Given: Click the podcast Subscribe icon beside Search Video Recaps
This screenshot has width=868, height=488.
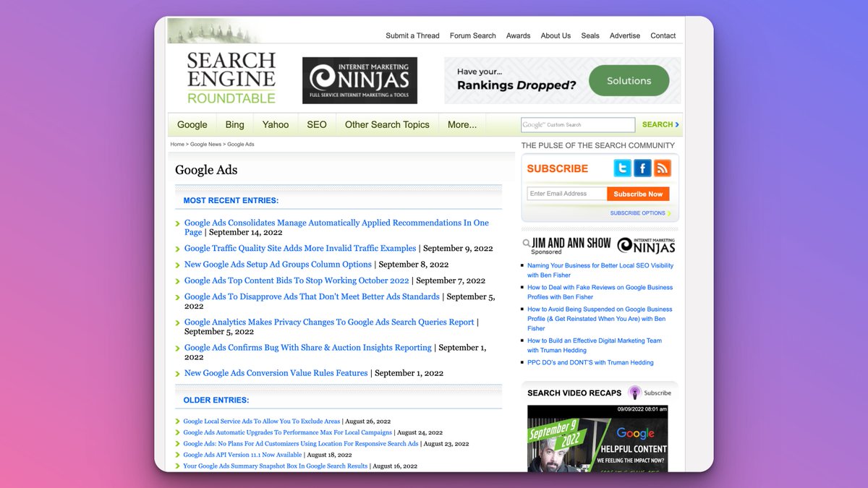Looking at the screenshot, I should point(634,393).
